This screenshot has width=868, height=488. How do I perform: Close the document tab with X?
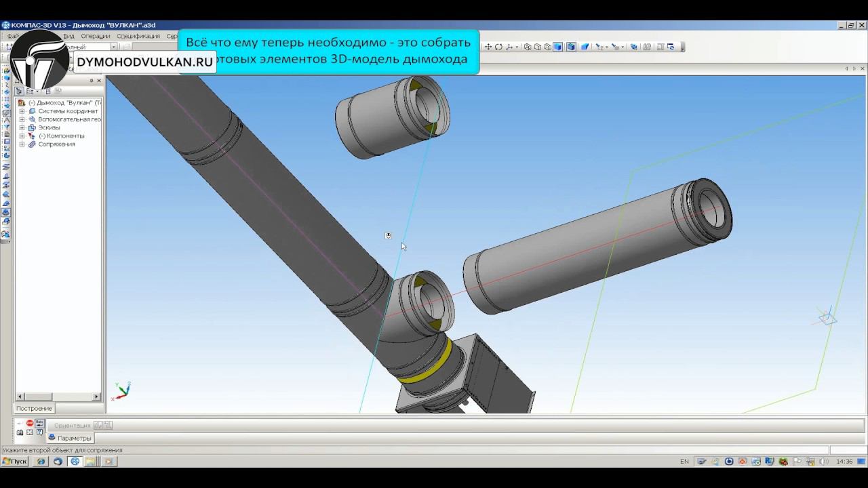pyautogui.click(x=862, y=69)
